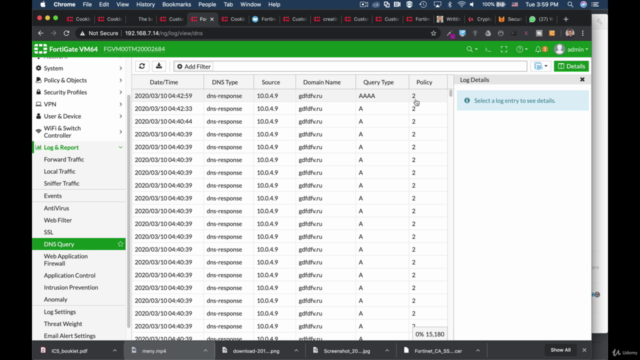Sort by Date/Time column header
The height and width of the screenshot is (360, 640).
(x=167, y=82)
